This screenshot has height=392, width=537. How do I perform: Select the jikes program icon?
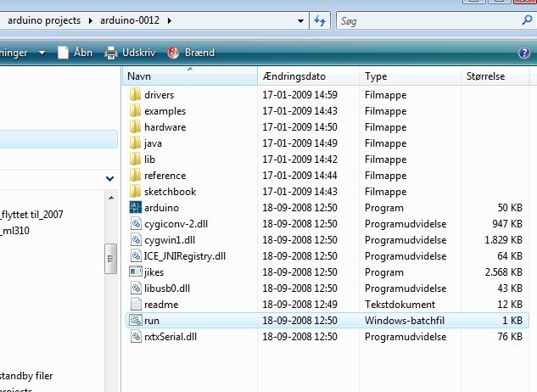coord(135,272)
